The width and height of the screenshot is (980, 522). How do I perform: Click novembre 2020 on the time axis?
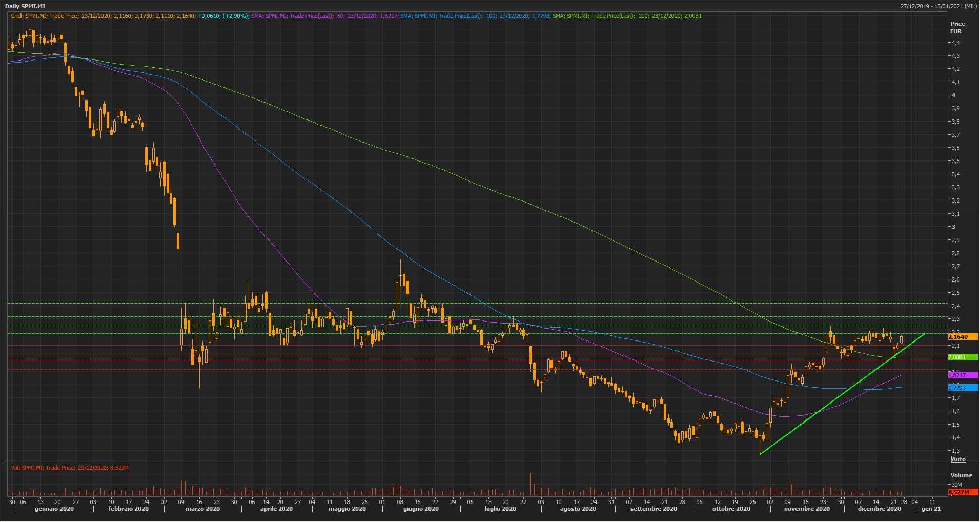806,509
